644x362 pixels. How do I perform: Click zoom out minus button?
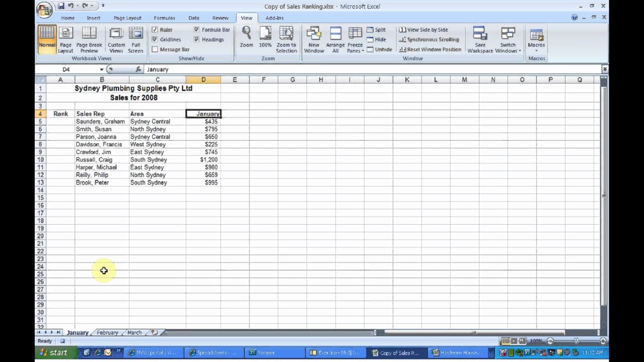point(550,341)
